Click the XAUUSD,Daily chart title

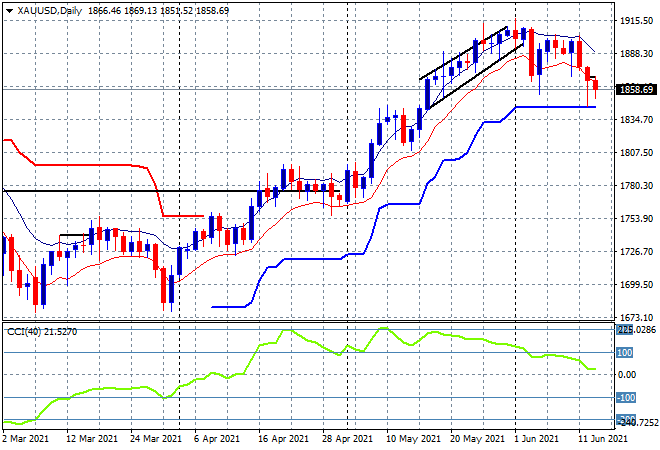point(50,11)
